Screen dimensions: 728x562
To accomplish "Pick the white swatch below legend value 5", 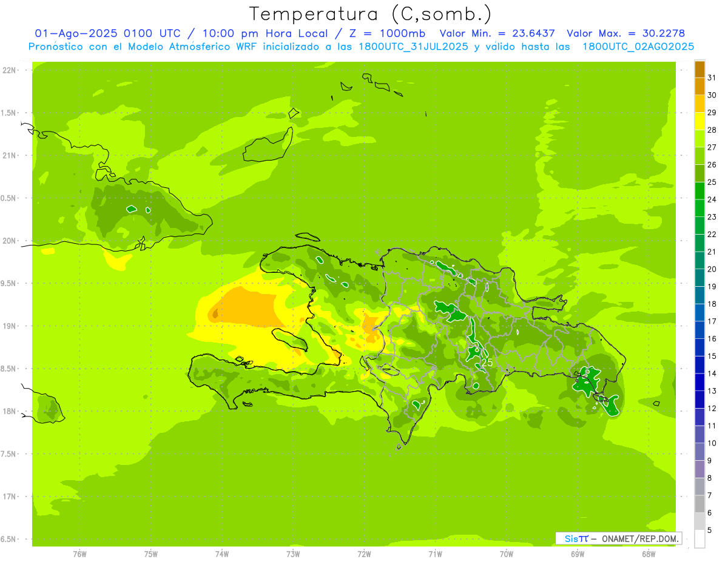I will (699, 538).
